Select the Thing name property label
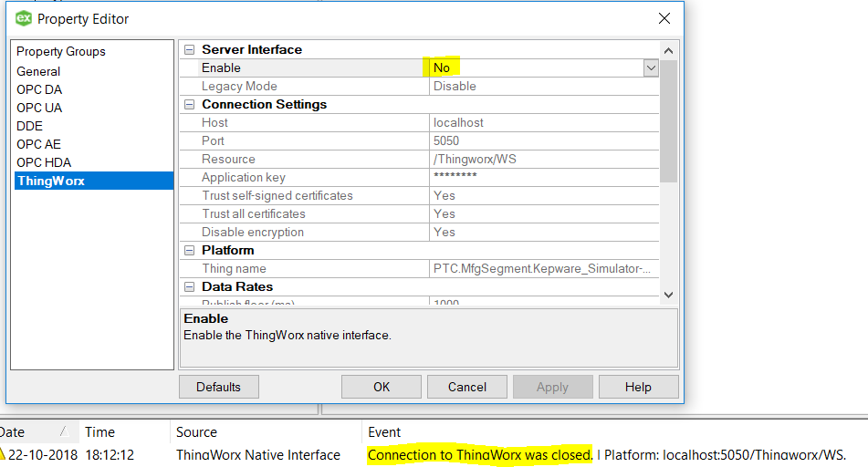Screen dimensions: 868x467 [234, 269]
